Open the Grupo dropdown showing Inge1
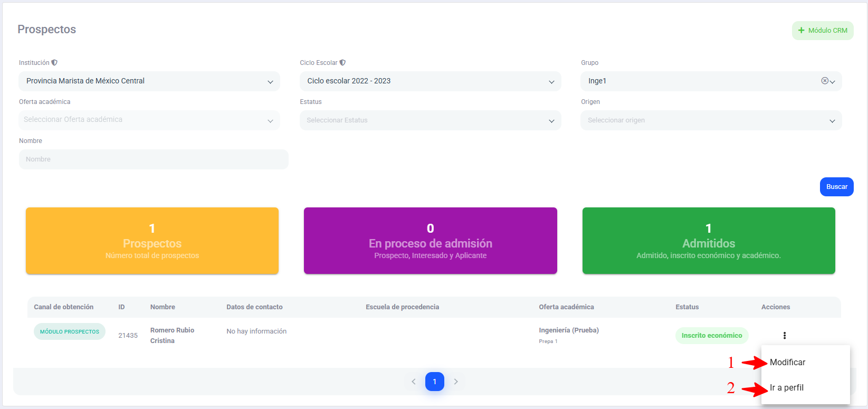The image size is (868, 409). point(702,81)
